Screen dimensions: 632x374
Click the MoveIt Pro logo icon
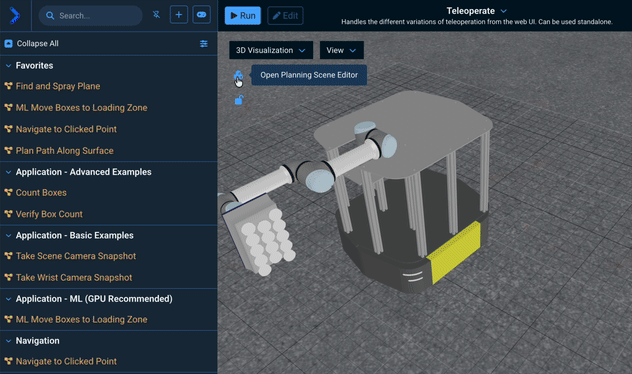(x=15, y=16)
